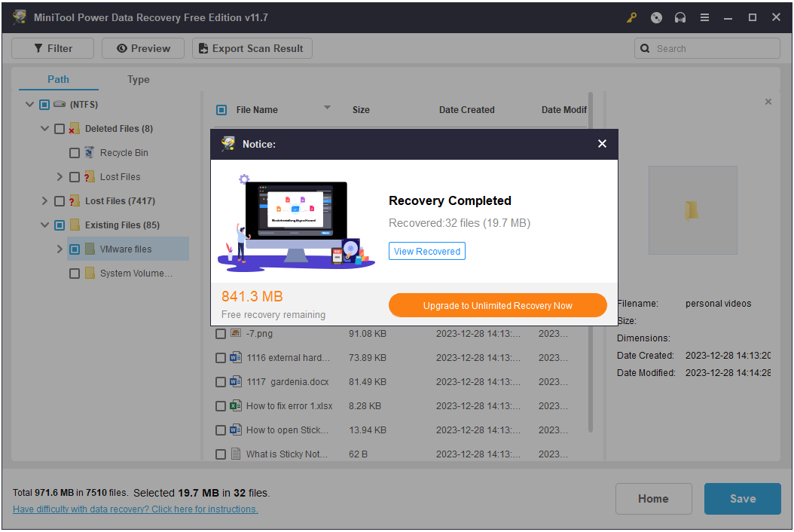
Task: Close the preview pane with small X
Action: (x=768, y=102)
